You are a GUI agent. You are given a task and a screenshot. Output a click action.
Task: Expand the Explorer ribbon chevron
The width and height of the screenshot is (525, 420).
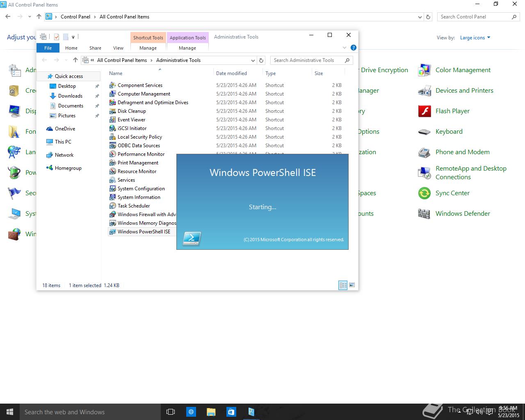tap(345, 48)
